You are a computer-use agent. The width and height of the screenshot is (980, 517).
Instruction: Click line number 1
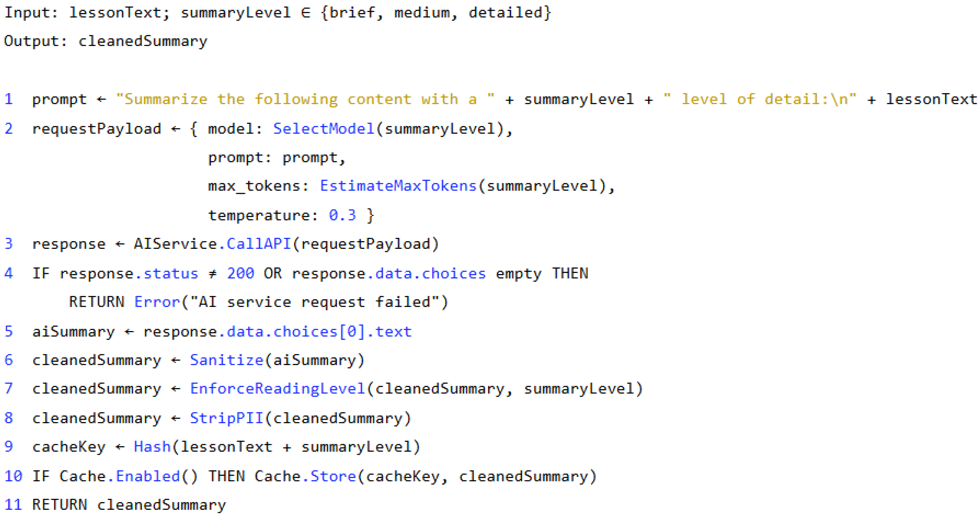(8, 99)
